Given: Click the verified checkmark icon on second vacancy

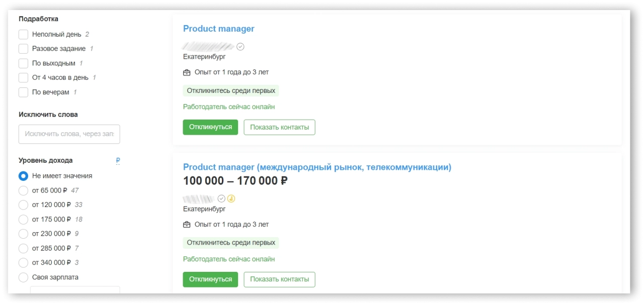Looking at the screenshot, I should [x=221, y=198].
